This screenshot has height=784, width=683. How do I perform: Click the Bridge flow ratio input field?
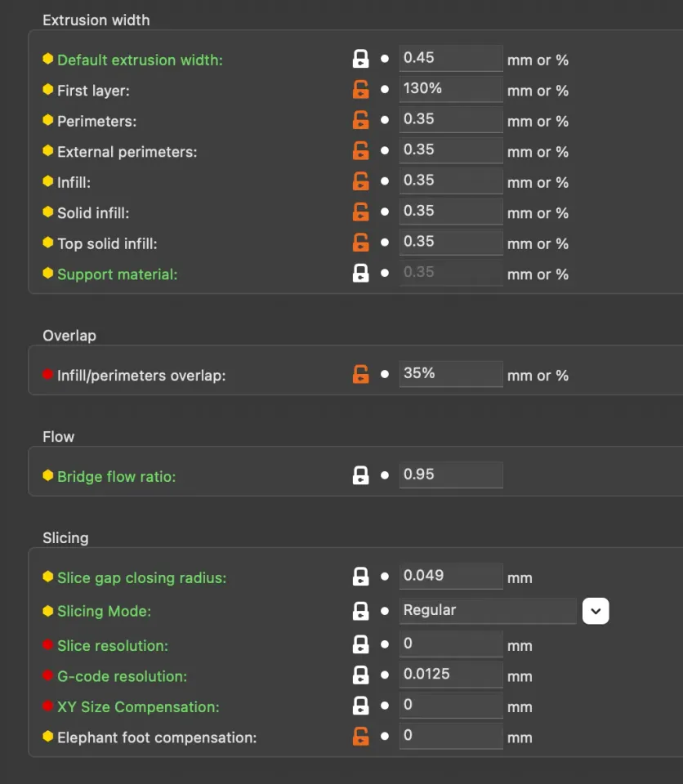(450, 474)
